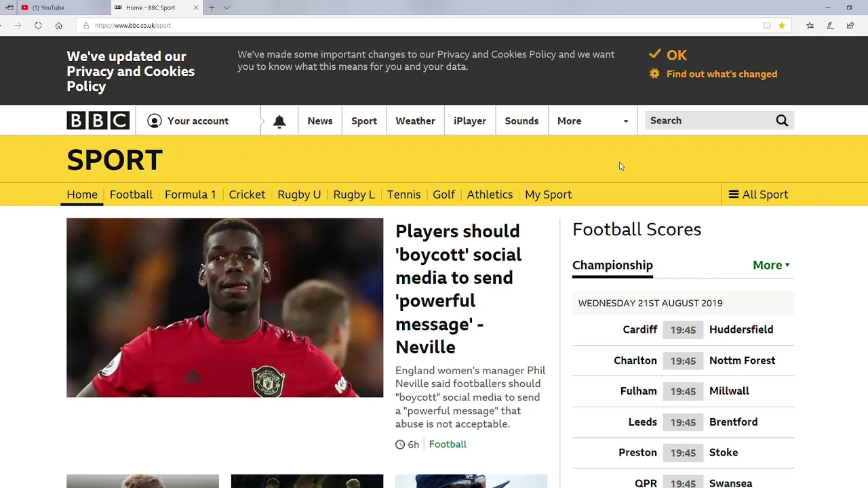Open Sounds in BBC navigation
The image size is (868, 488).
coord(521,121)
